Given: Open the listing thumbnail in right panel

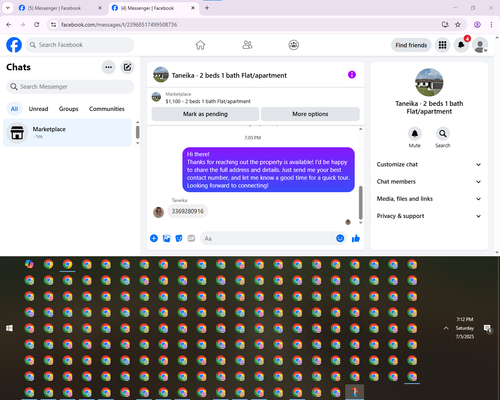Looking at the screenshot, I should (429, 82).
